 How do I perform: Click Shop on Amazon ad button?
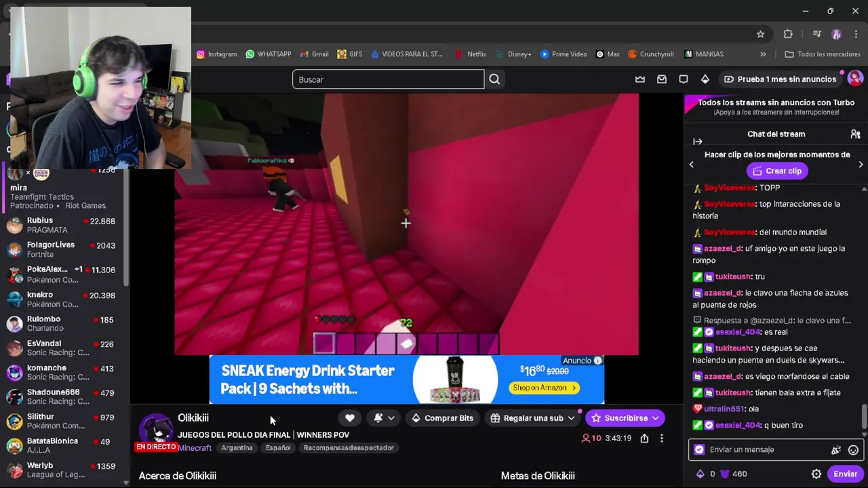point(545,388)
